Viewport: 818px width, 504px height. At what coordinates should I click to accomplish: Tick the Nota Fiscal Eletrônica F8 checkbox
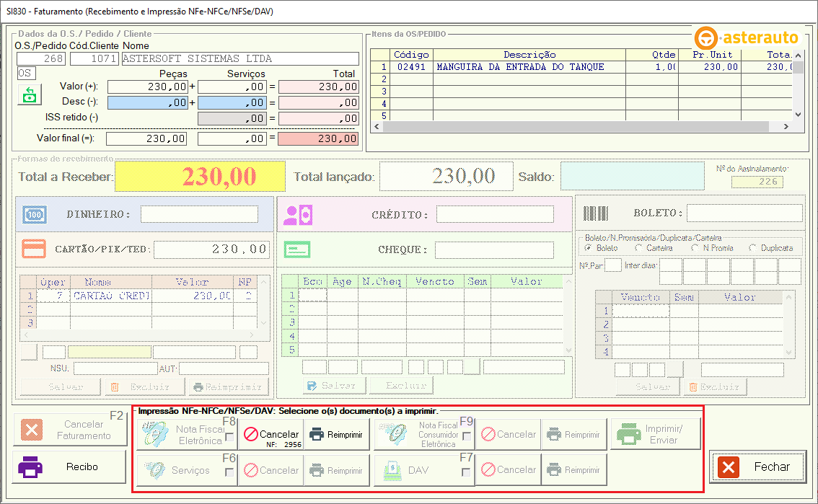[229, 437]
